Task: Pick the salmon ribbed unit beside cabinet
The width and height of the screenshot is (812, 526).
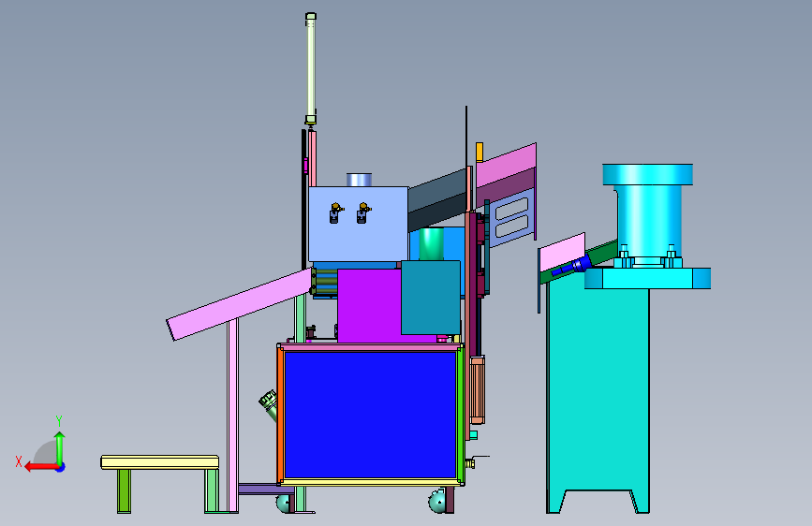Action: pyautogui.click(x=478, y=390)
